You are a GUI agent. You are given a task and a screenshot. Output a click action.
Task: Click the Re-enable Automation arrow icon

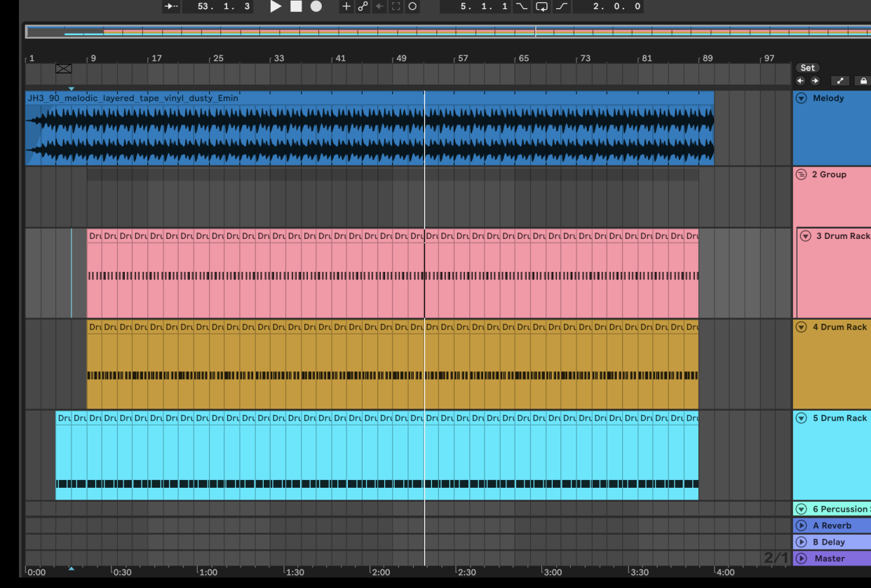click(379, 6)
